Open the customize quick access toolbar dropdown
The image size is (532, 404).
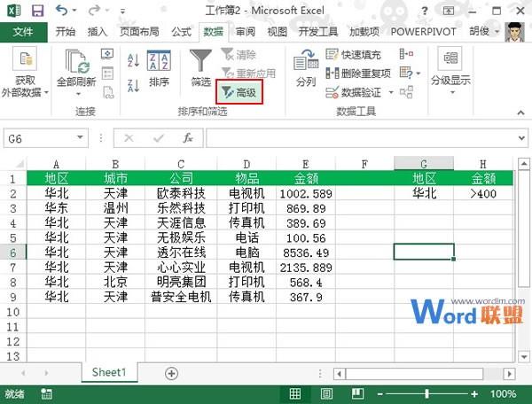tap(122, 12)
